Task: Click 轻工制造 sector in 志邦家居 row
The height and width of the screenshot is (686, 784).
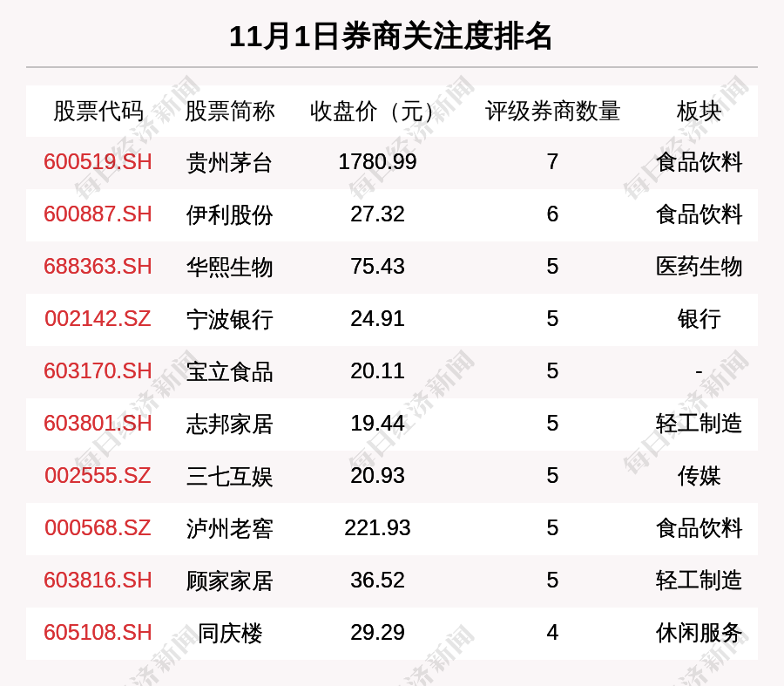Action: [x=699, y=424]
